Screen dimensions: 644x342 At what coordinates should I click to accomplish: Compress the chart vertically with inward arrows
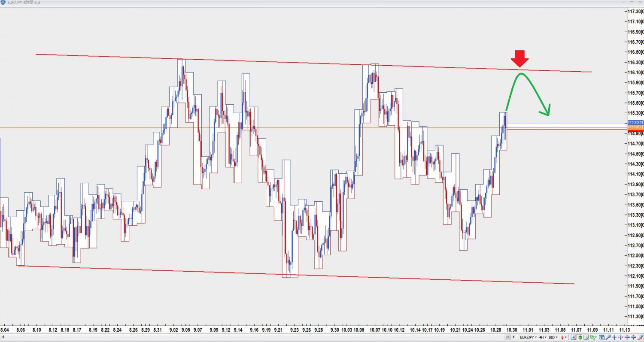(633, 337)
